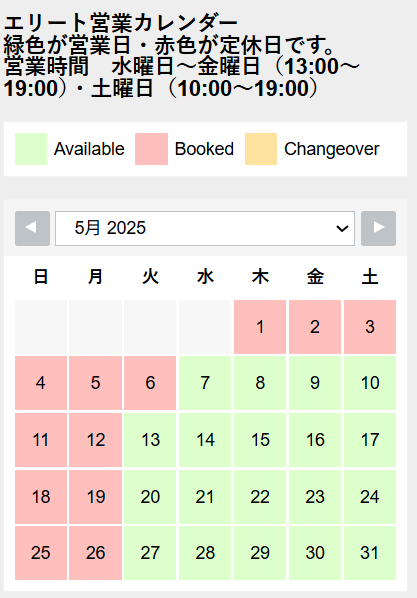Go to the next month arrow
417x598 pixels.
378,228
